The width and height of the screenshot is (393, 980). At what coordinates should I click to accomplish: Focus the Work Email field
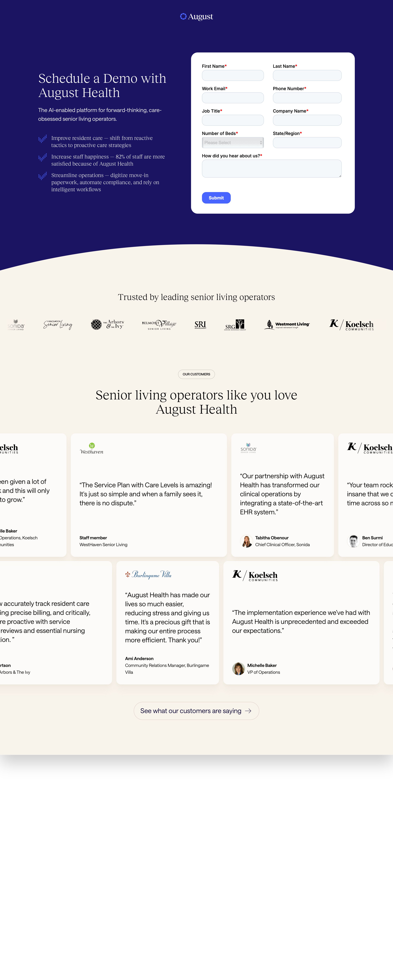233,98
